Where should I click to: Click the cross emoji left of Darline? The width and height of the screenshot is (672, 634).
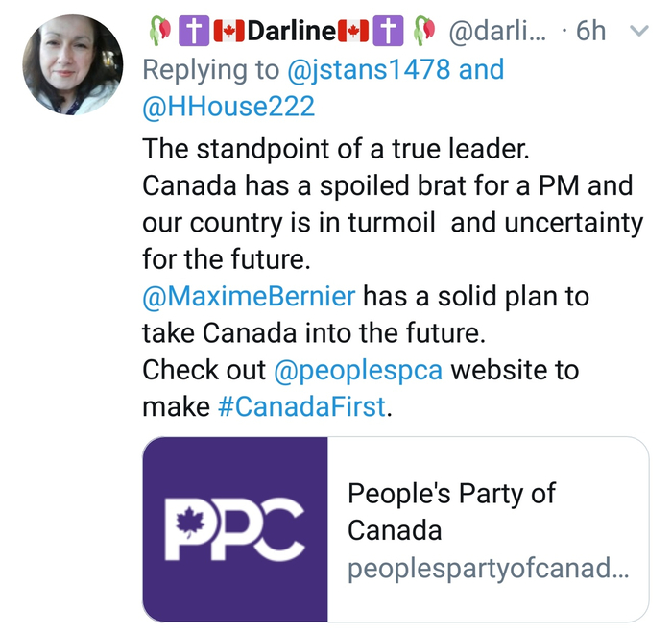(192, 31)
